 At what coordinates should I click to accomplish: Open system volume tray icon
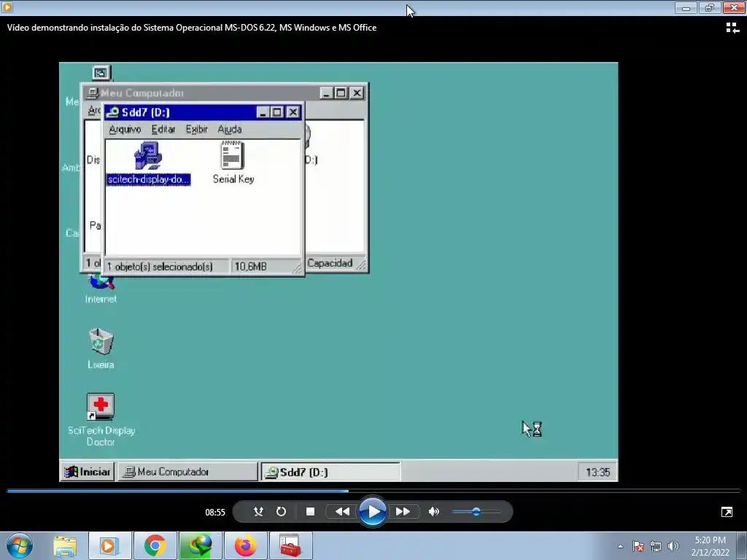point(673,546)
